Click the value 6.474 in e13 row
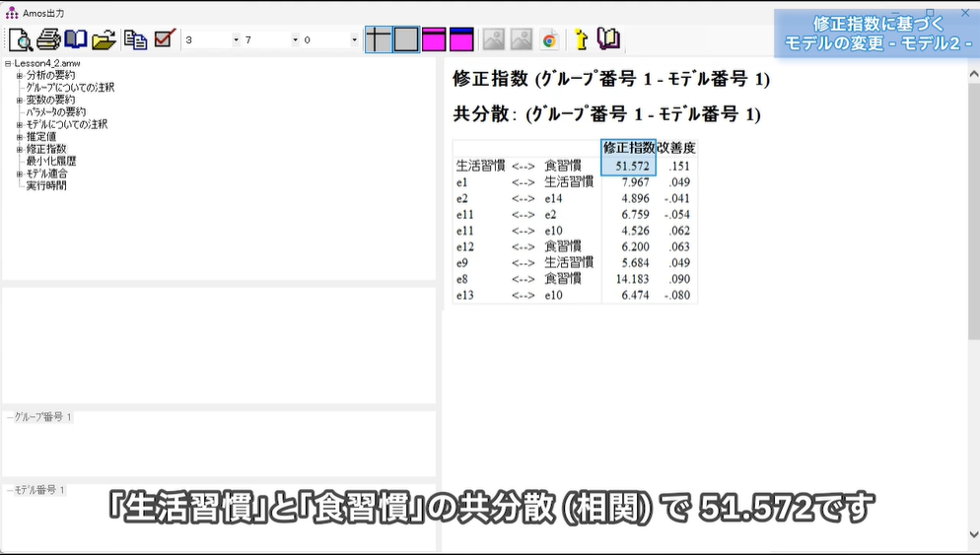 [x=636, y=295]
